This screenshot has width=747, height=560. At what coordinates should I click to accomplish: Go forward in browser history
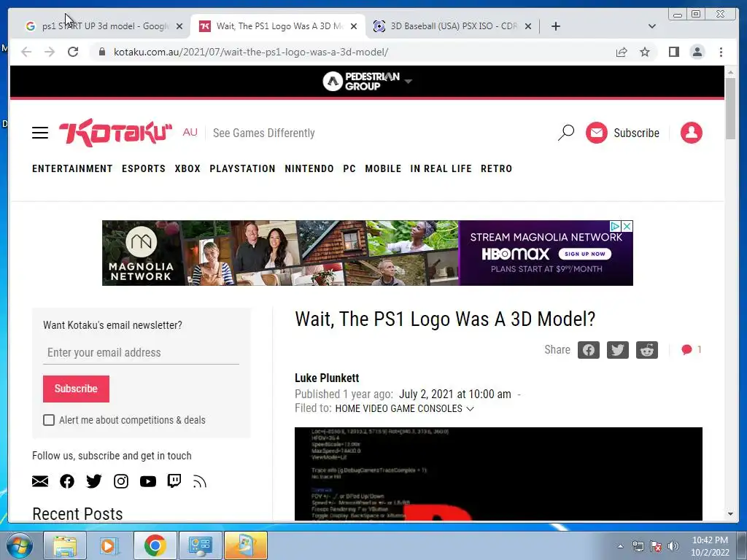tap(50, 52)
